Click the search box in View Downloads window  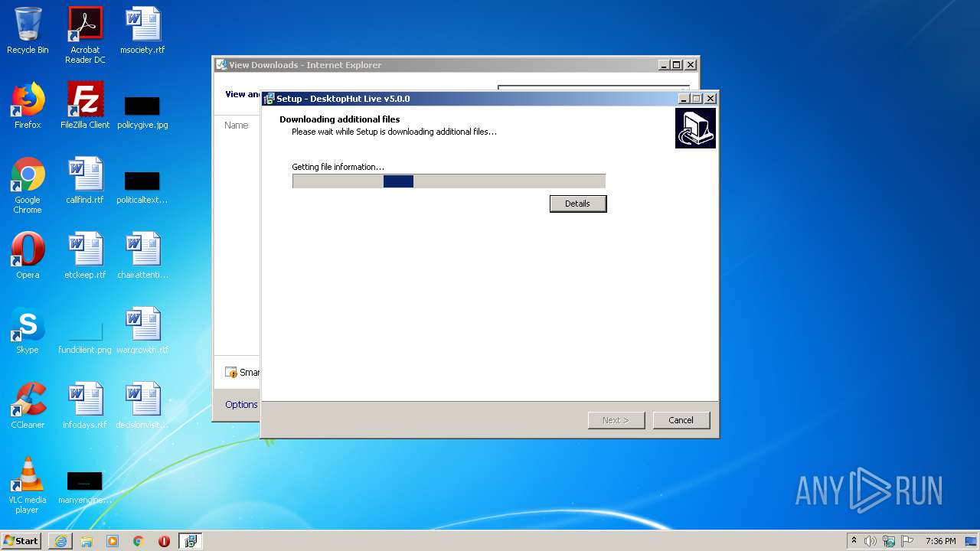pos(593,87)
